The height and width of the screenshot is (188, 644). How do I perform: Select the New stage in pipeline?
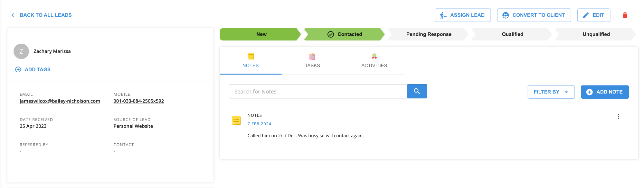[x=261, y=34]
